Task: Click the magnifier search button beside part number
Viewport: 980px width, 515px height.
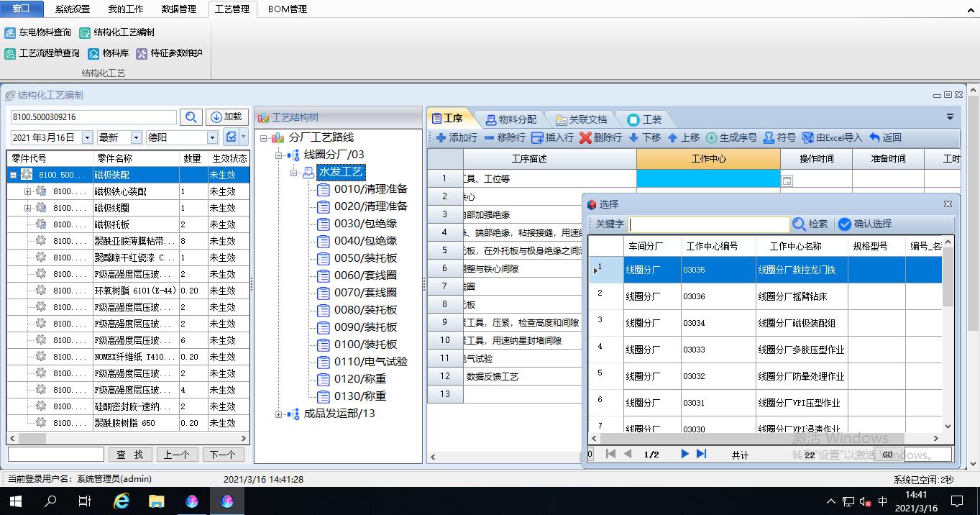Action: click(191, 117)
